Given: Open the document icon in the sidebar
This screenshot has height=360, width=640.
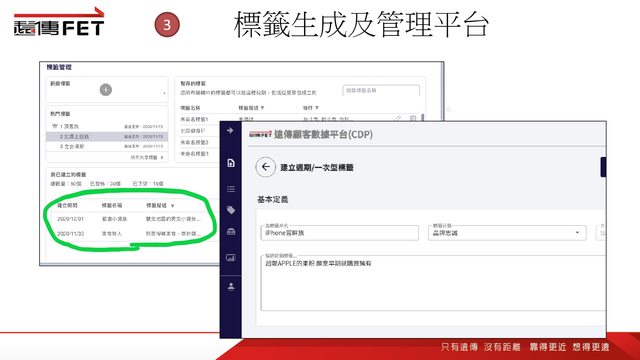Looking at the screenshot, I should pos(231,163).
